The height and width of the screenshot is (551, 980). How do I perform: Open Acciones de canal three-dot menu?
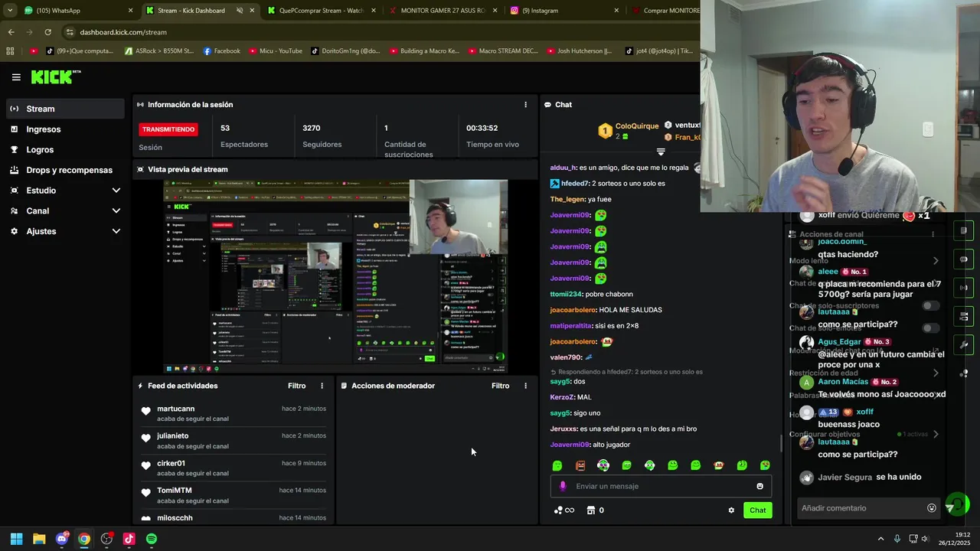[x=933, y=234]
